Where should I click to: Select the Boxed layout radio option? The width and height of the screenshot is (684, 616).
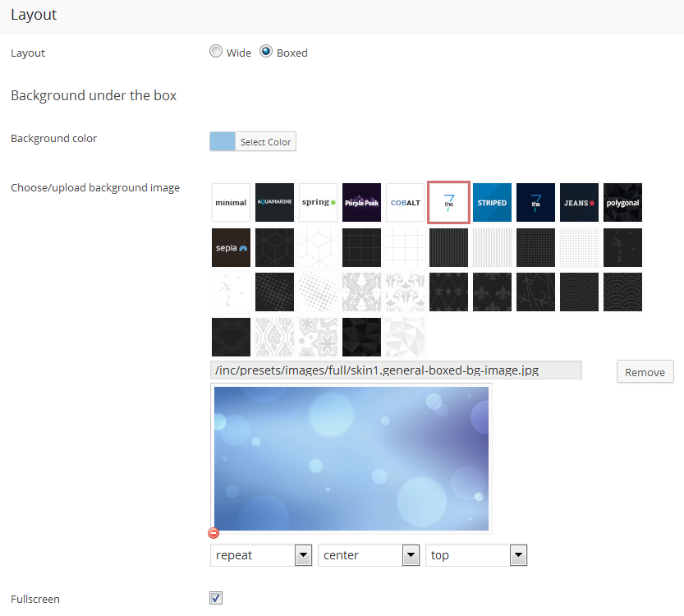pos(266,52)
